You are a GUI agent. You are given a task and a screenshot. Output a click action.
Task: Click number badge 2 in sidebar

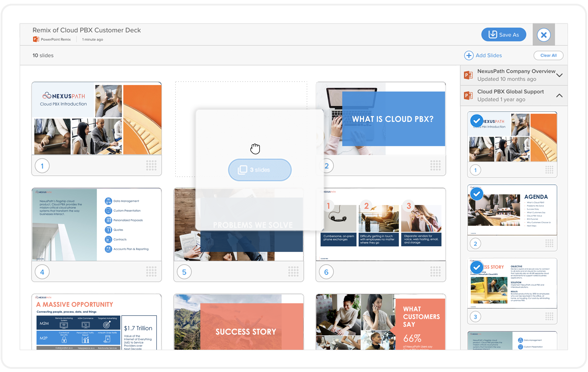tap(475, 244)
